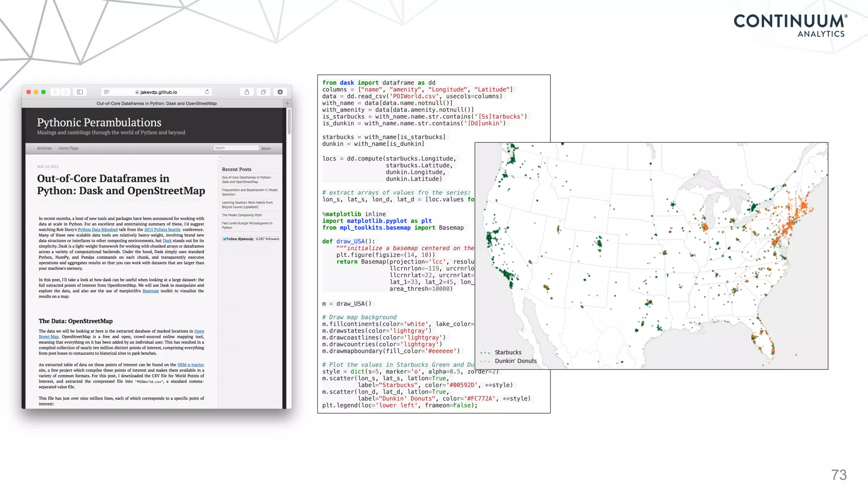Follow the Python Data Bikeshed link
The width and height of the screenshot is (868, 488).
click(x=97, y=230)
